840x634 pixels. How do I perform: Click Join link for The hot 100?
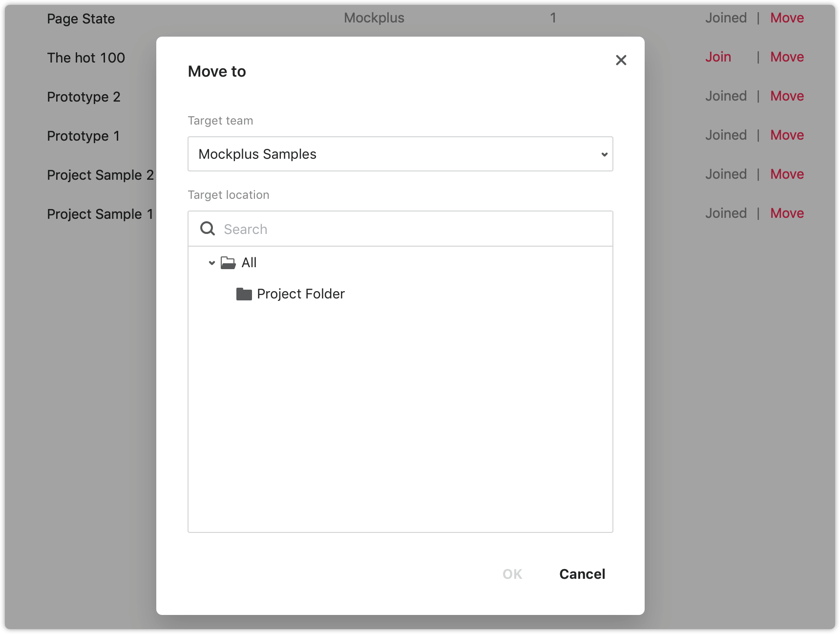(718, 57)
